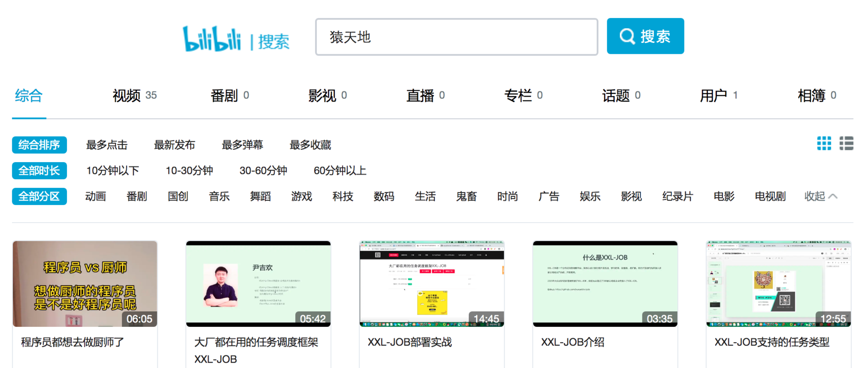Filter by 时尚 category
Screen dimensions: 868x368
(508, 196)
